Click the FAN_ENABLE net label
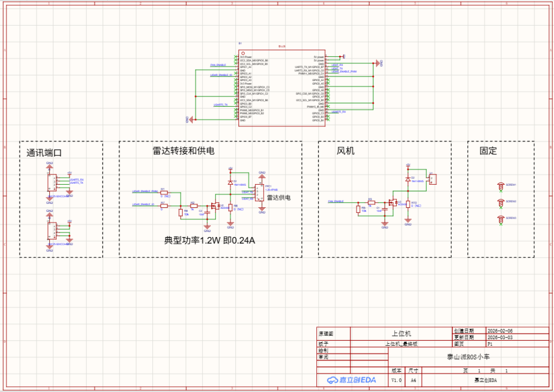The height and width of the screenshot is (392, 554). 336,201
